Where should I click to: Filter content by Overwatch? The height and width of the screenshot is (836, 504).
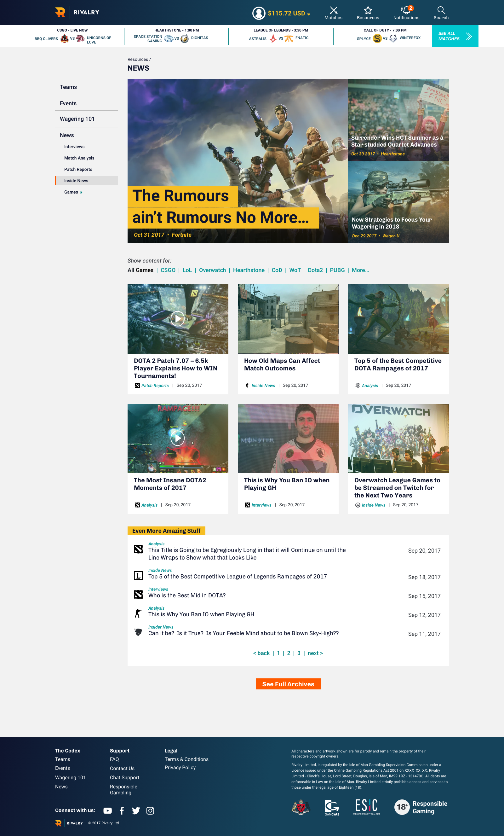point(213,270)
